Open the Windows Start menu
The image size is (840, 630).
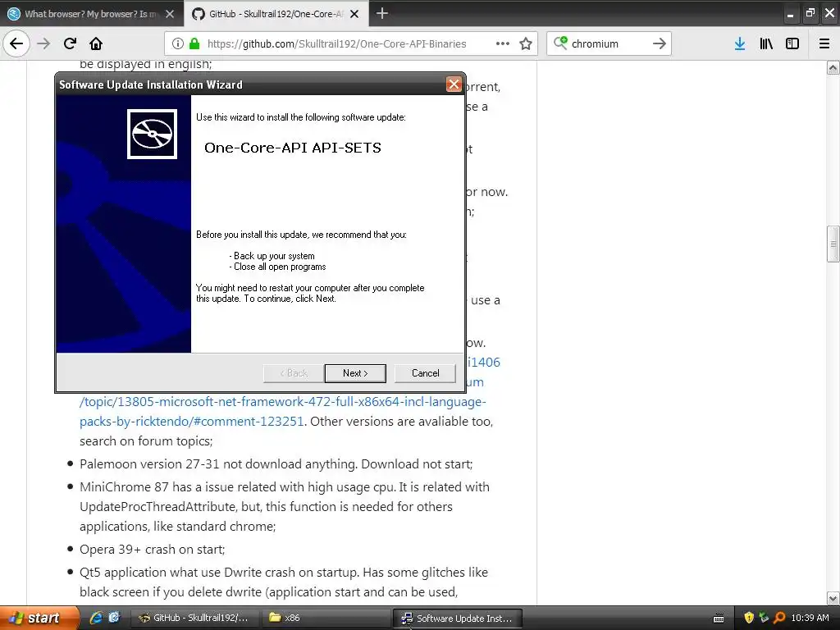pos(39,618)
